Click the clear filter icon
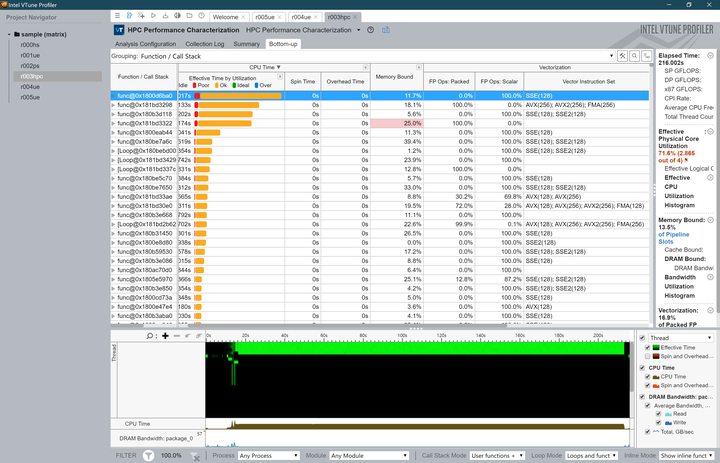Image resolution: width=720 pixels, height=463 pixels. pos(195,456)
